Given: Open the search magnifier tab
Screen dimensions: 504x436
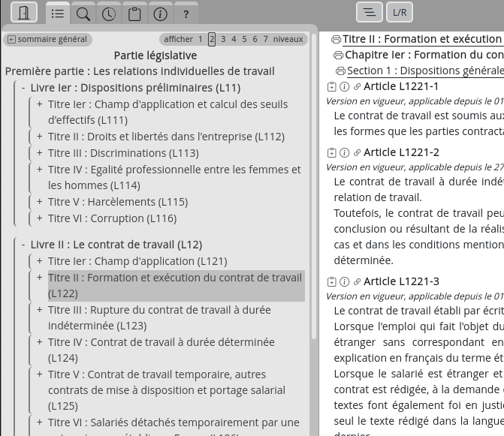Looking at the screenshot, I should pos(83,14).
